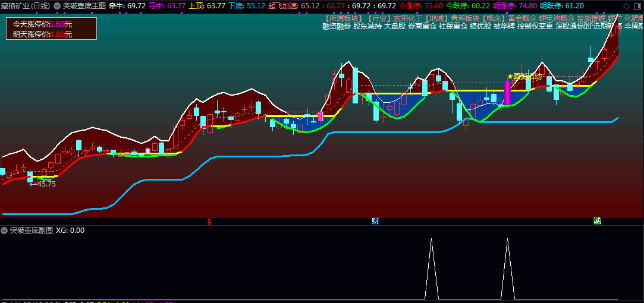The height and width of the screenshot is (303, 644).
Task: Click the blue 财 financial marker icon
Action: (x=375, y=221)
